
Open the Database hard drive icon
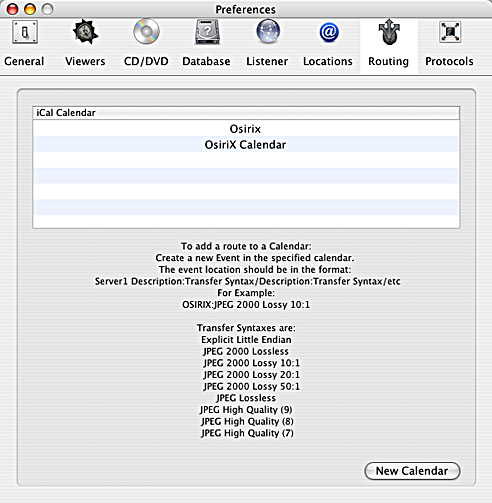click(x=207, y=32)
